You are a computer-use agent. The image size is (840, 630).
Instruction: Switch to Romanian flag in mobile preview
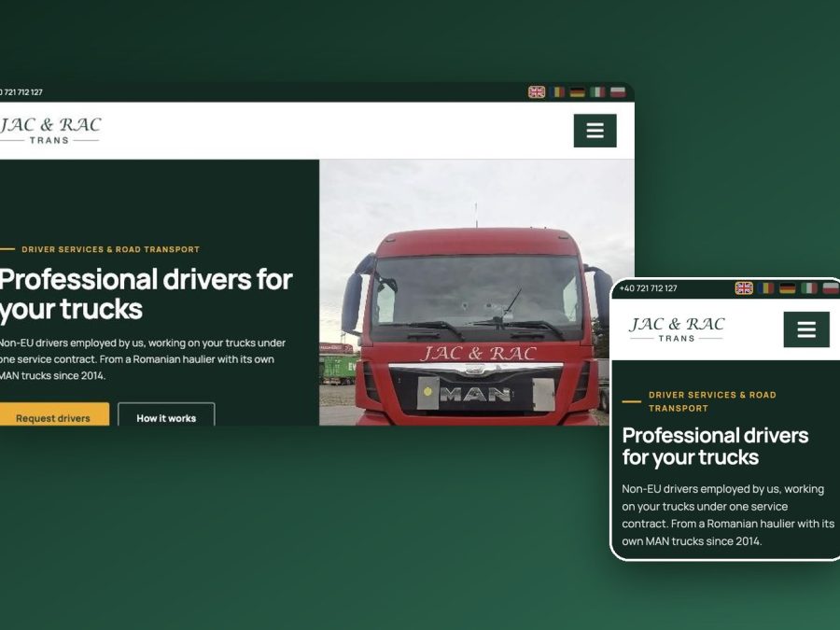tap(765, 288)
